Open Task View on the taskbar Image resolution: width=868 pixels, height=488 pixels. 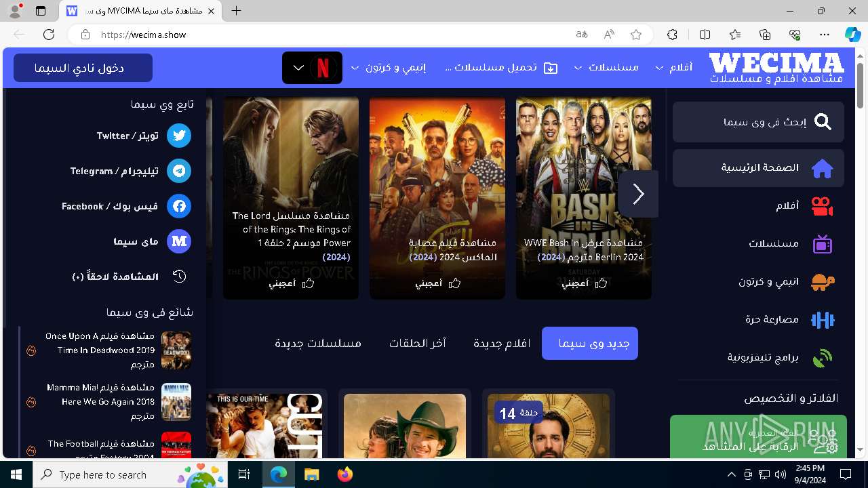[245, 474]
